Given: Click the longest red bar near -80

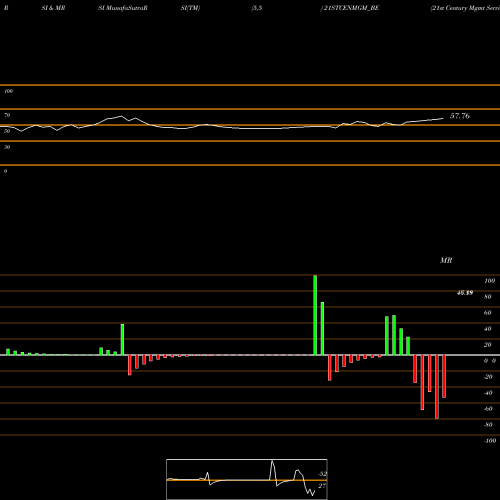Looking at the screenshot, I should (x=437, y=387).
